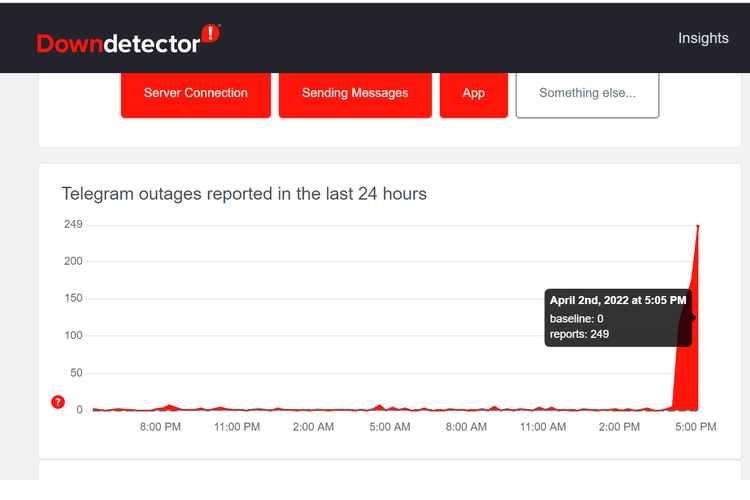The height and width of the screenshot is (500, 750).
Task: Report a Server Connection problem
Action: (196, 93)
